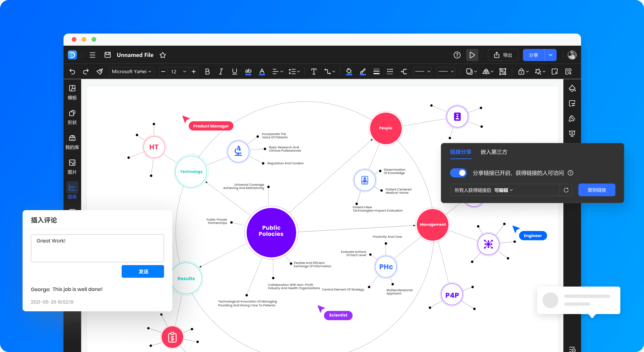
Task: Open the Microsoft YaHei font dropdown
Action: [x=132, y=71]
